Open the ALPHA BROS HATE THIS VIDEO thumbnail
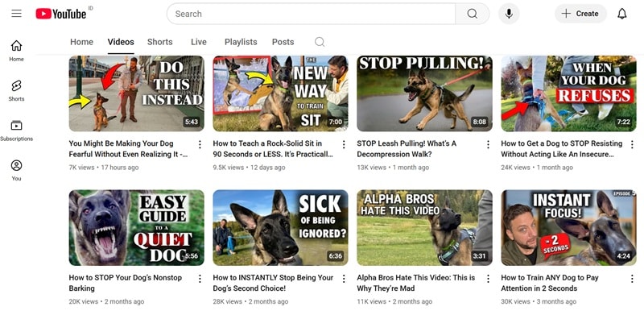Image resolution: width=644 pixels, height=311 pixels. pyautogui.click(x=425, y=227)
